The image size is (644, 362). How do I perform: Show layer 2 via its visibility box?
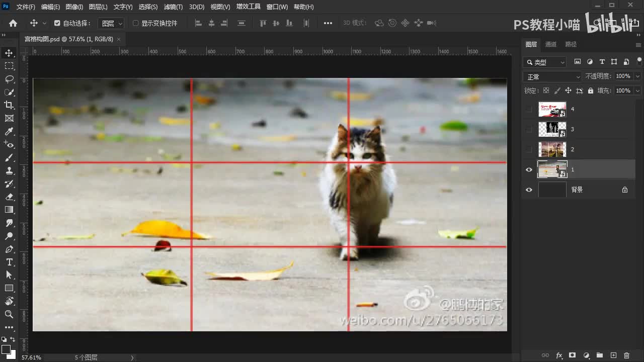tap(529, 149)
